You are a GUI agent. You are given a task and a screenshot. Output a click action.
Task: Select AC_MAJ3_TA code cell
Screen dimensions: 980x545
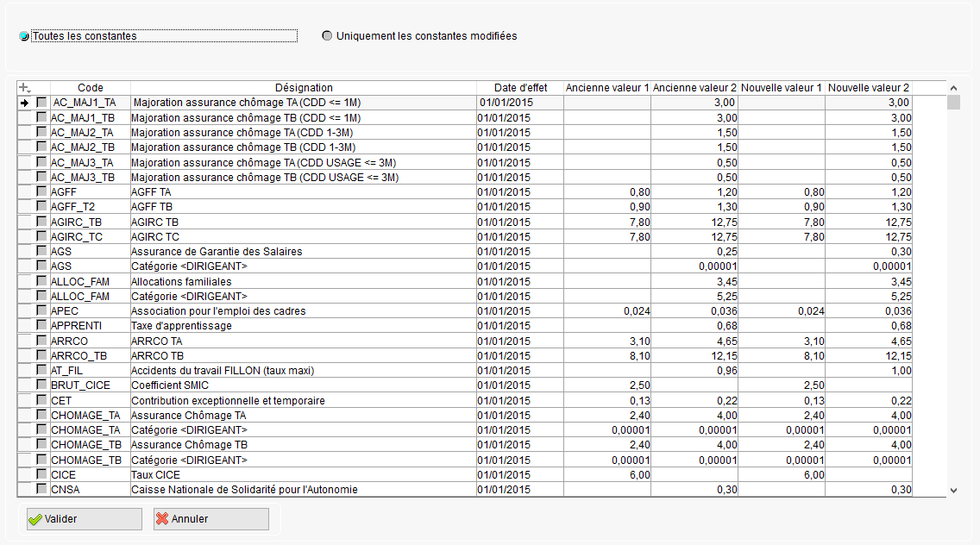(90, 162)
